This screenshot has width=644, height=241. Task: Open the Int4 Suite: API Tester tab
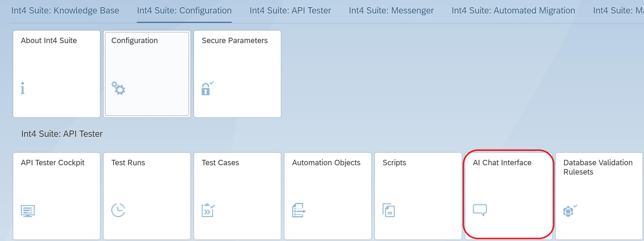click(x=290, y=11)
